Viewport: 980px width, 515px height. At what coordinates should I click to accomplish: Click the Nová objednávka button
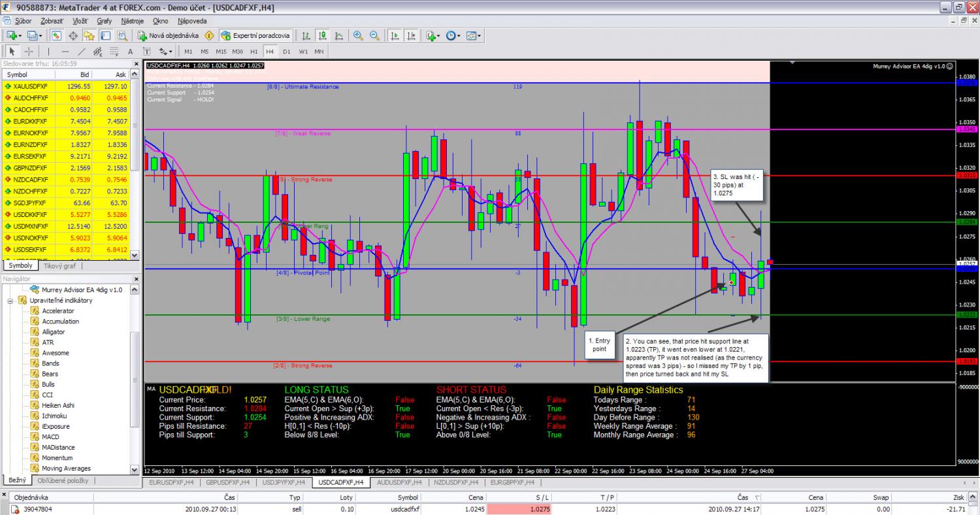click(167, 35)
